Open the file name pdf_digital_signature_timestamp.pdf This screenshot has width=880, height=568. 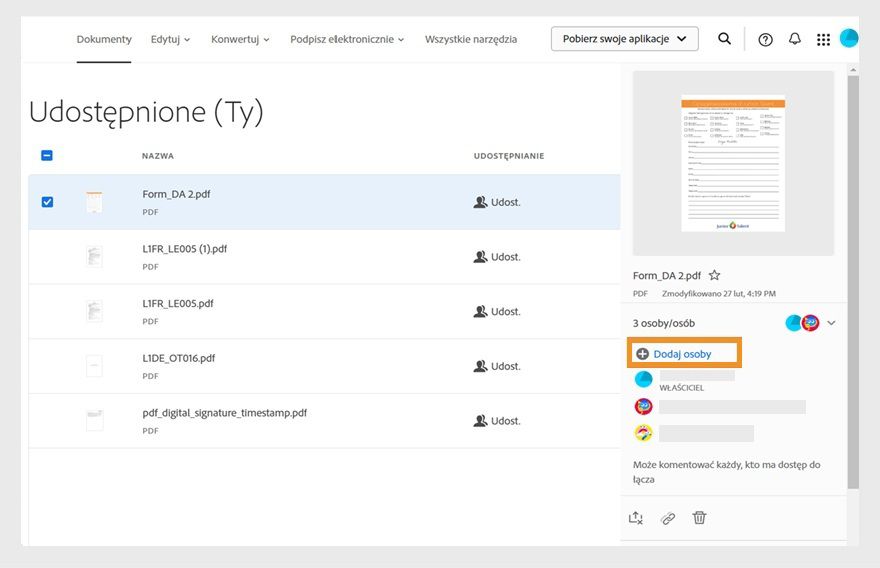224,413
